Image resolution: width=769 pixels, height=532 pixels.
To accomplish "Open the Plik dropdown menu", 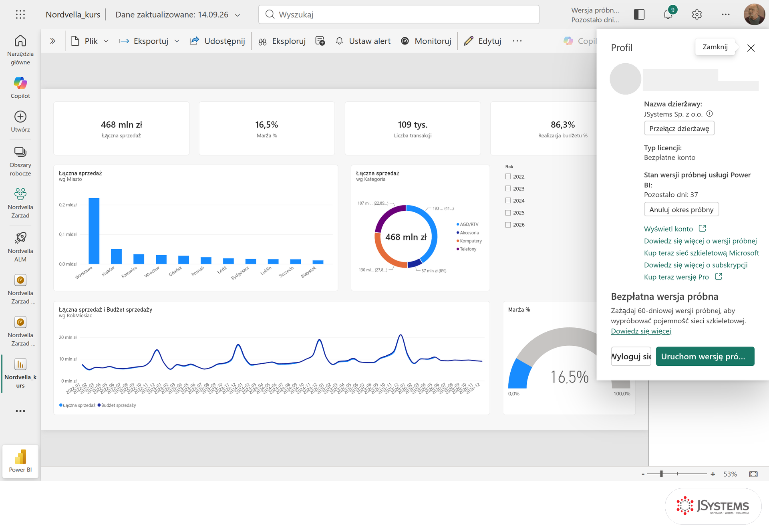I will point(90,41).
